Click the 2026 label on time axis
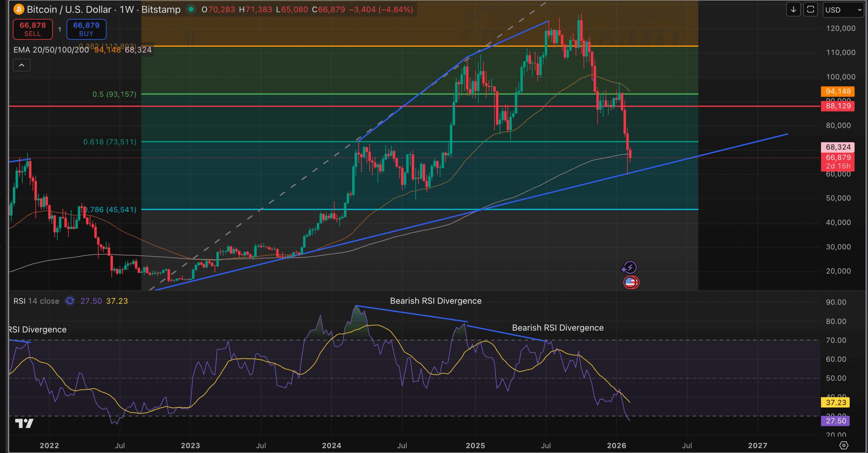868x453 pixels. (616, 445)
